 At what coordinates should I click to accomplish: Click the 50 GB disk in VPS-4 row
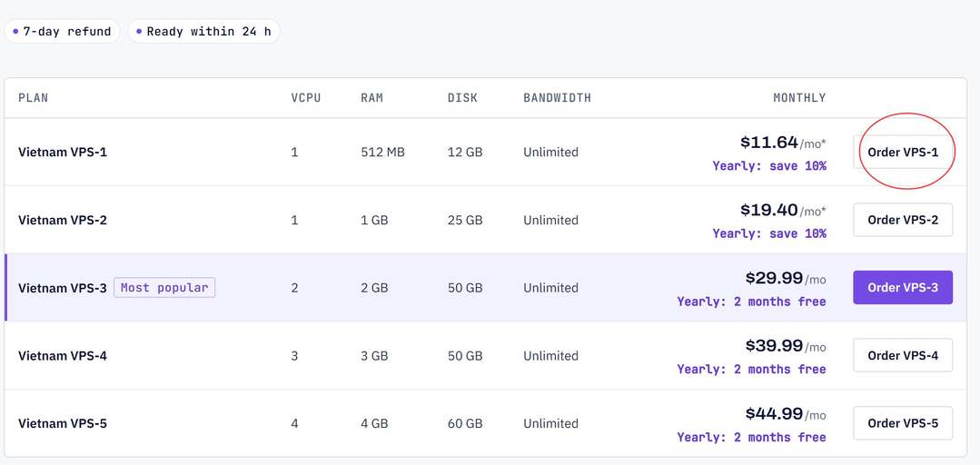pyautogui.click(x=465, y=356)
